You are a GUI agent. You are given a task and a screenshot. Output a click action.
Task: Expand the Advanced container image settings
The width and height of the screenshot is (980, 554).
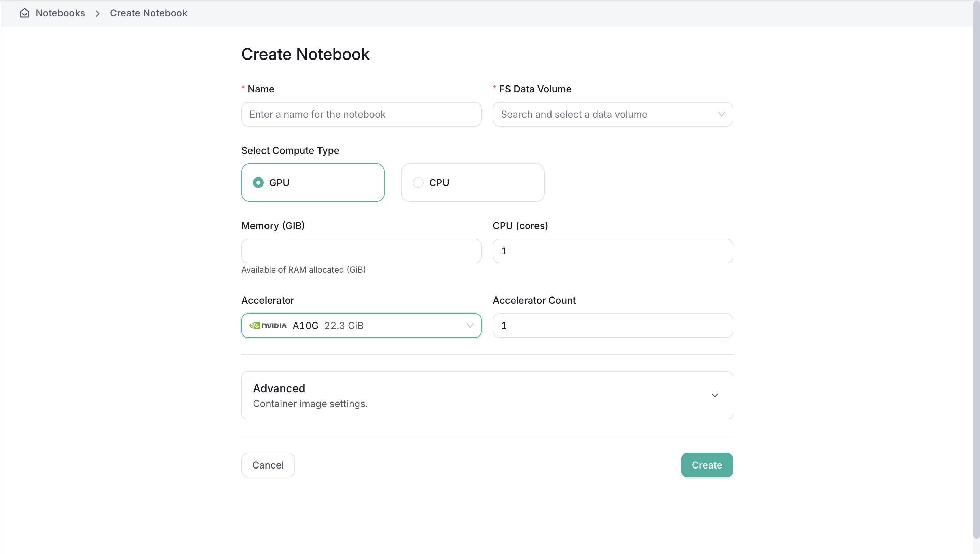(487, 395)
